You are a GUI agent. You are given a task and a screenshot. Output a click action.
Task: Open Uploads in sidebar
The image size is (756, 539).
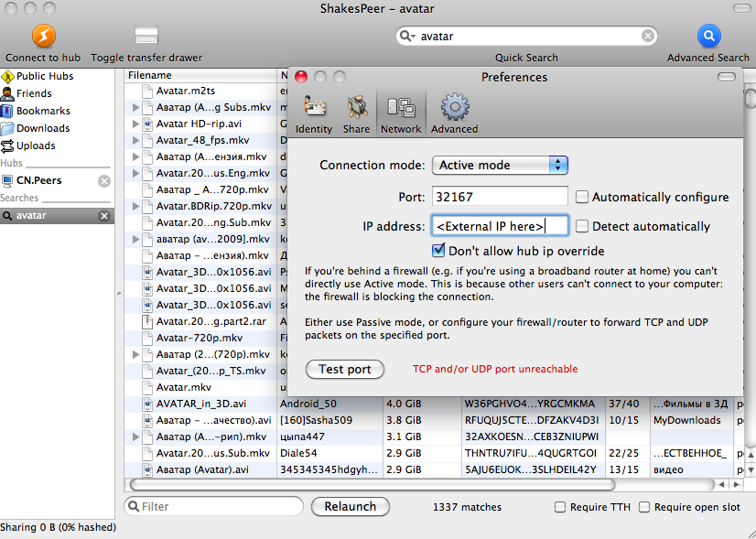coord(29,146)
